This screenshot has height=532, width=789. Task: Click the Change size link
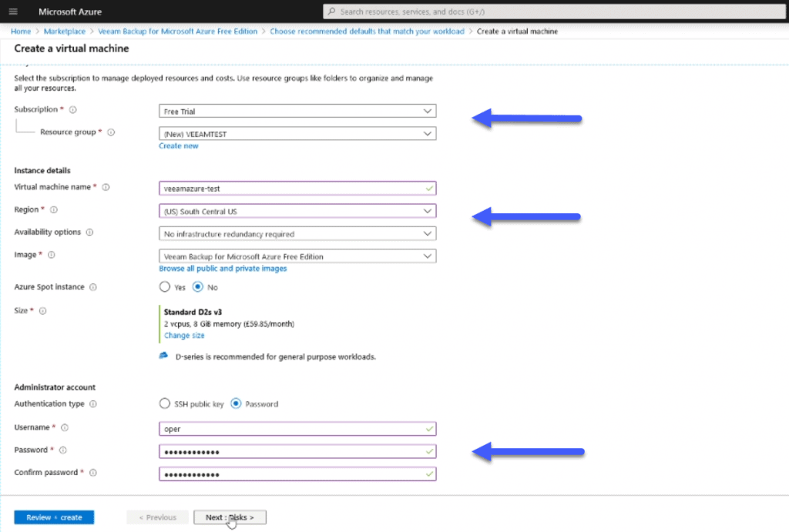click(184, 336)
